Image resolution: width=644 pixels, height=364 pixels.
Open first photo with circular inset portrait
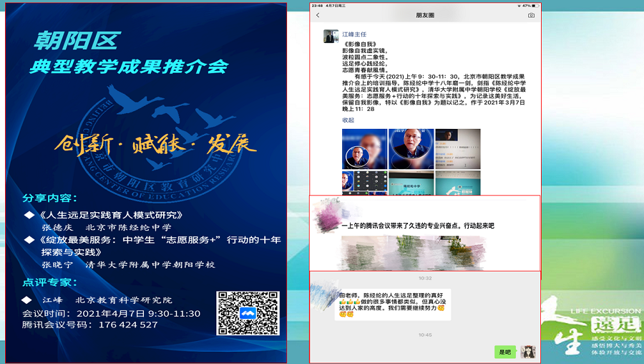[364, 149]
